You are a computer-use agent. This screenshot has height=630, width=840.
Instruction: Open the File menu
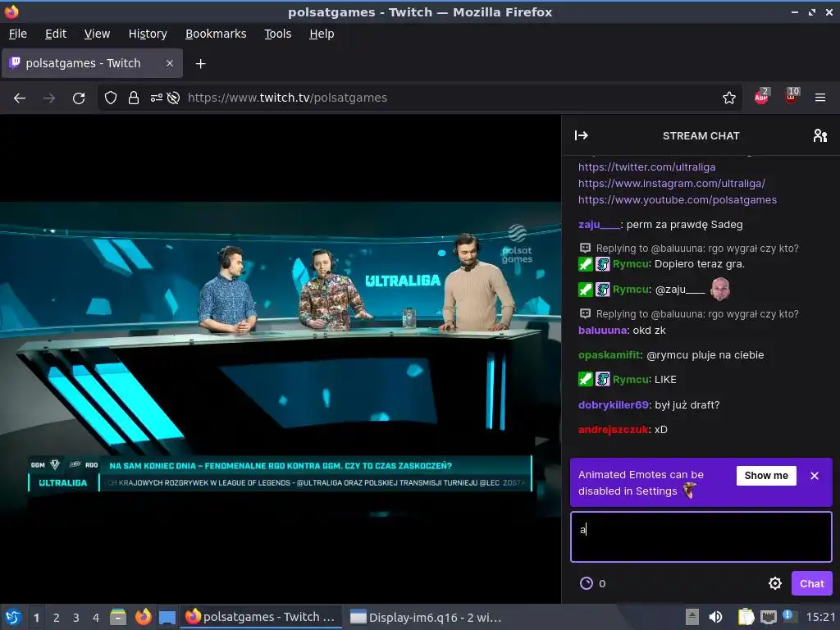[x=18, y=34]
